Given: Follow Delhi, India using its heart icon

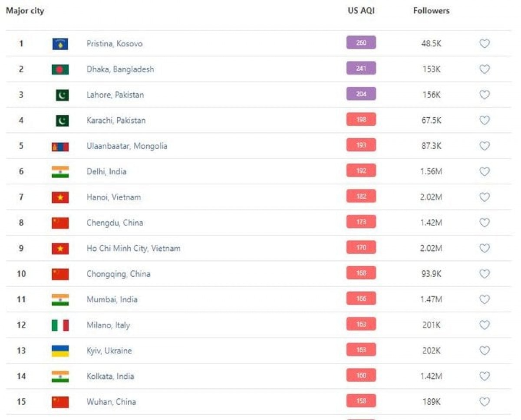Looking at the screenshot, I should coord(485,171).
